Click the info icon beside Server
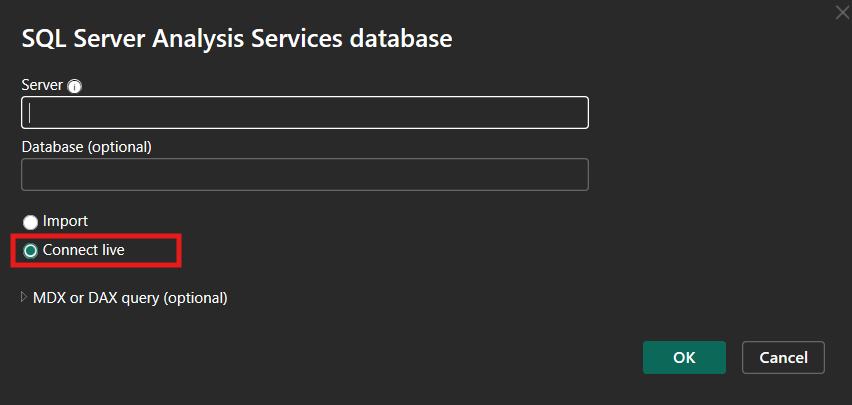This screenshot has height=405, width=852. coord(75,86)
